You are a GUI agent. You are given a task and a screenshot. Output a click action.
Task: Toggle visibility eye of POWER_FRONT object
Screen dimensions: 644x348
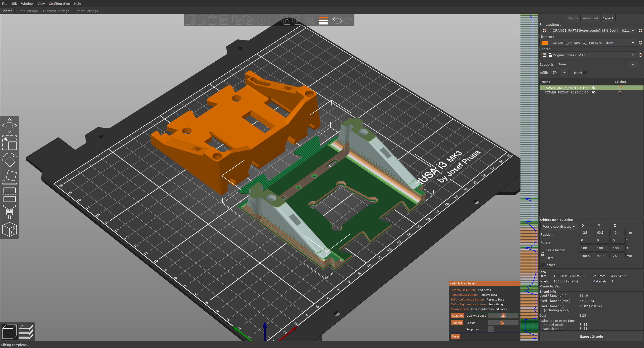(594, 92)
